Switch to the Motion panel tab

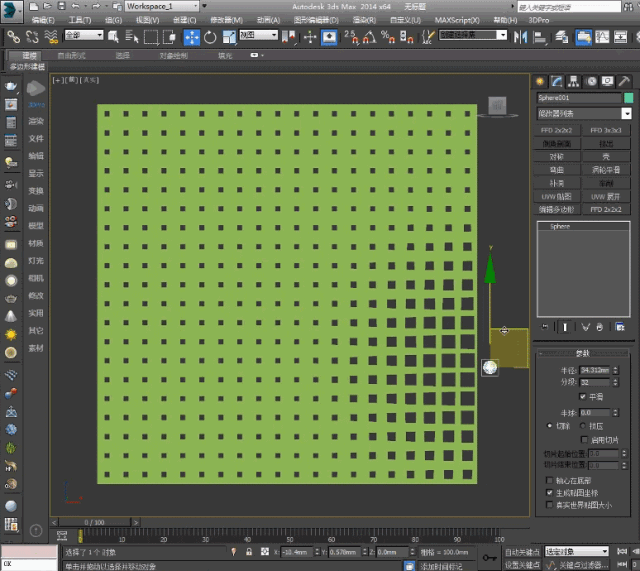(x=591, y=82)
